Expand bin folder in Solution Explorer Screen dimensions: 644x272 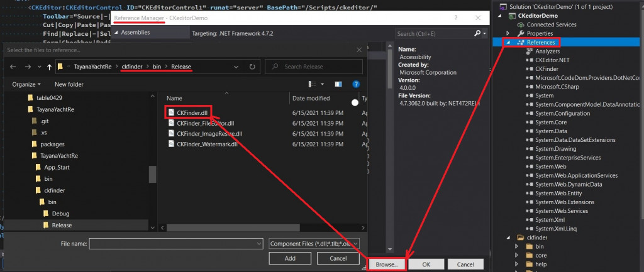point(516,247)
